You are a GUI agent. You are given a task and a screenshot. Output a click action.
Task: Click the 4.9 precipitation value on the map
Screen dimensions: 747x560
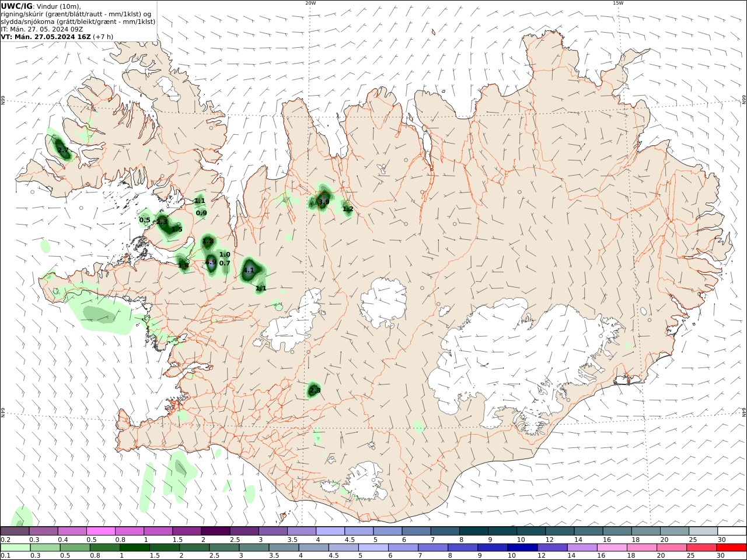click(211, 263)
